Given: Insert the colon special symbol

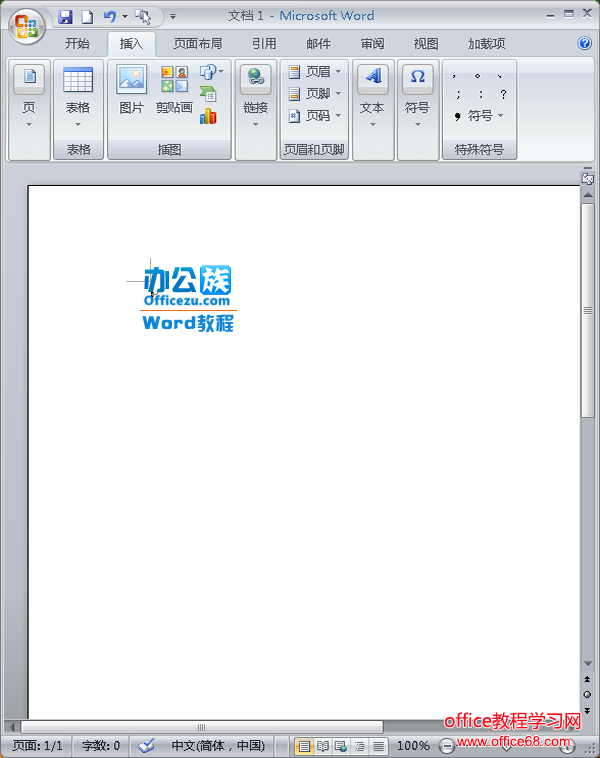Looking at the screenshot, I should [x=481, y=94].
